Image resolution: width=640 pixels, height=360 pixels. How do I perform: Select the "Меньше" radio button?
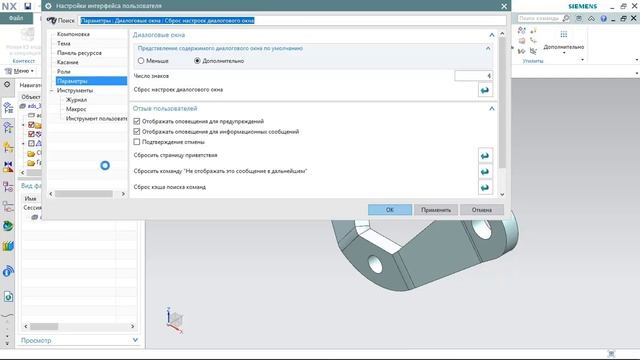pos(141,61)
